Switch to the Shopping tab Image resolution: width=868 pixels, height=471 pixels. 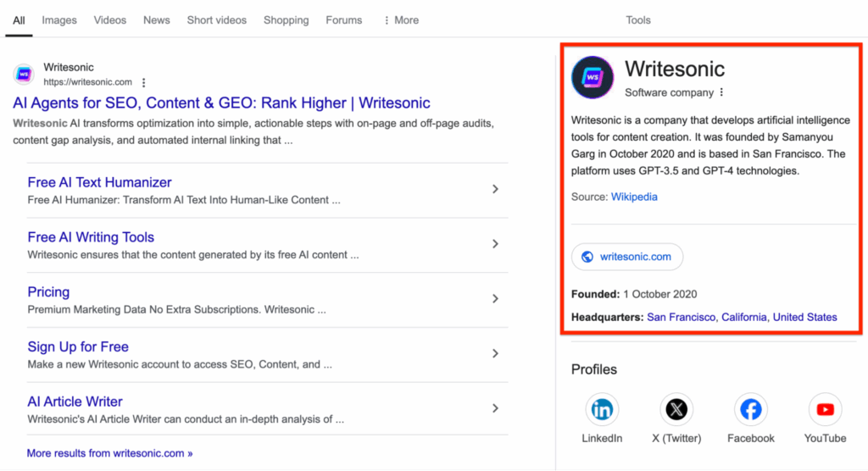(x=287, y=20)
